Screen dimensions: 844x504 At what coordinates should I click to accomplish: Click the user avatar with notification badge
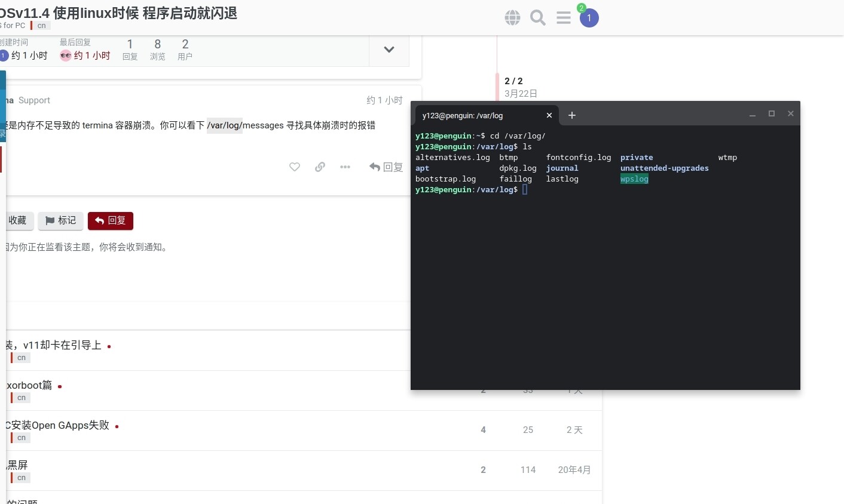[x=589, y=18]
